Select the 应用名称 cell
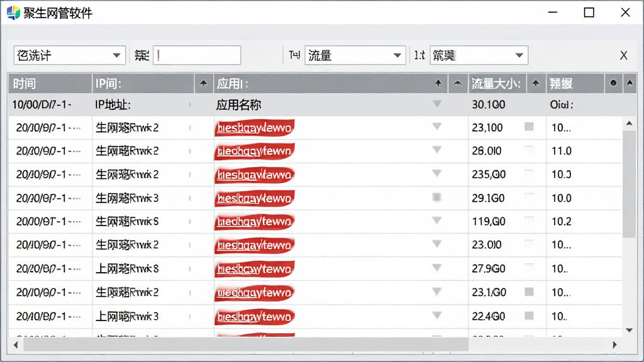The height and width of the screenshot is (362, 644). pos(238,105)
